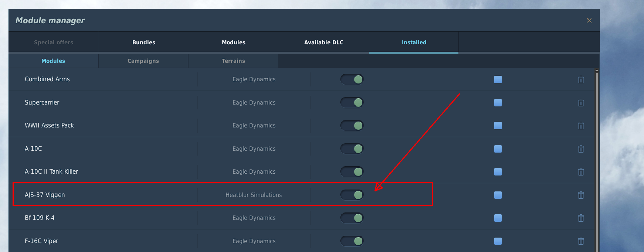Remove WWII Assets Pack using its trash icon
The image size is (644, 252).
click(581, 126)
